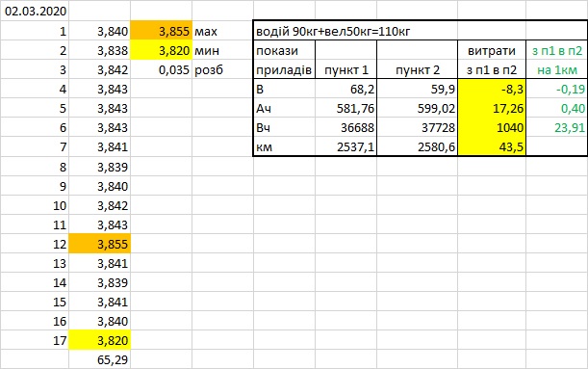
Task: Select the cell with value 36688
Action: [x=346, y=127]
